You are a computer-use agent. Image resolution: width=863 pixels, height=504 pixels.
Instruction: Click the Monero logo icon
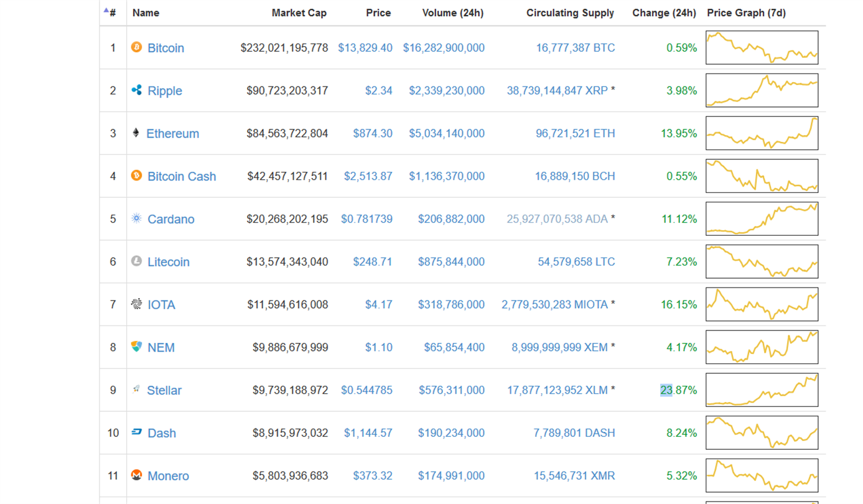(x=136, y=475)
